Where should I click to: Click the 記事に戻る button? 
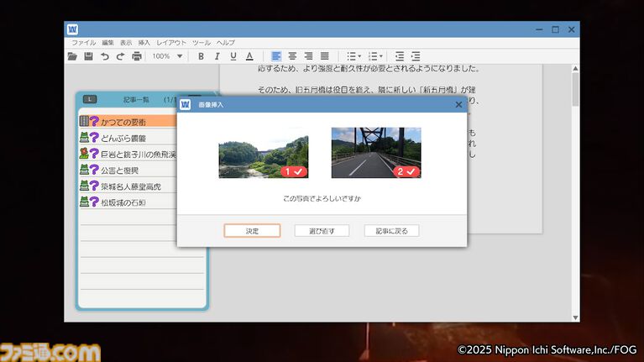(391, 230)
